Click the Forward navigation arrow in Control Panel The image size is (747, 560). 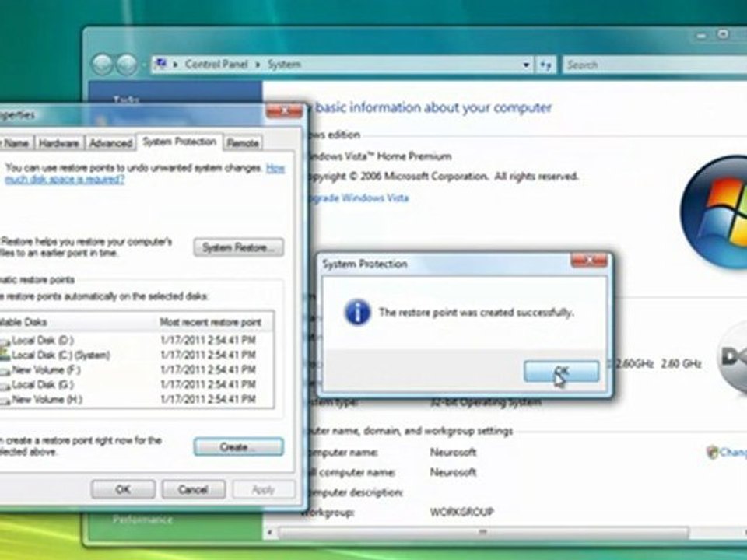point(127,65)
